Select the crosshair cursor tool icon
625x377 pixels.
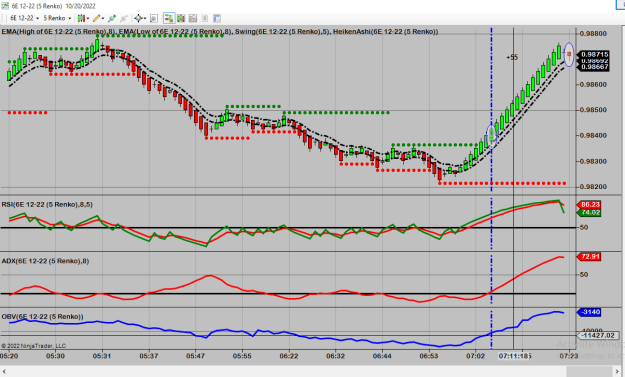(138, 18)
